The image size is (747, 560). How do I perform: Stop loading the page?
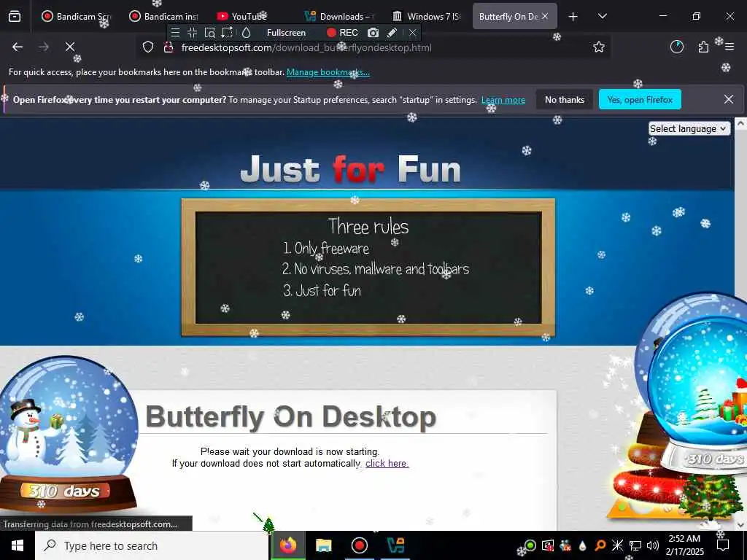click(70, 47)
